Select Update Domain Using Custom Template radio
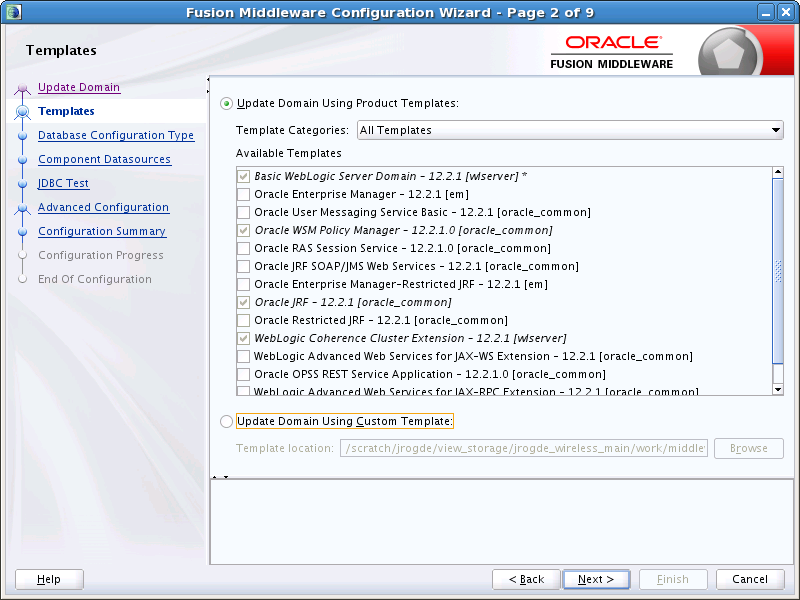Screen dimensions: 800x600 click(x=226, y=421)
